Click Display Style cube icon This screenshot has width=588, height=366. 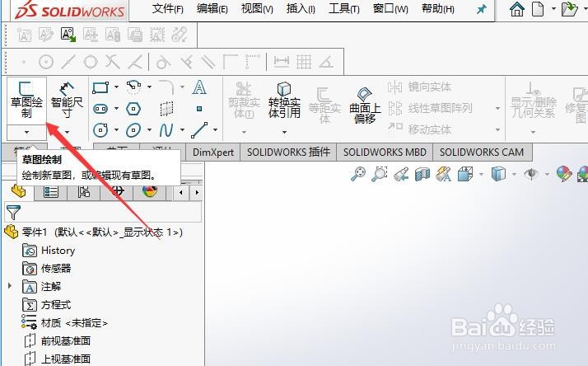point(498,174)
